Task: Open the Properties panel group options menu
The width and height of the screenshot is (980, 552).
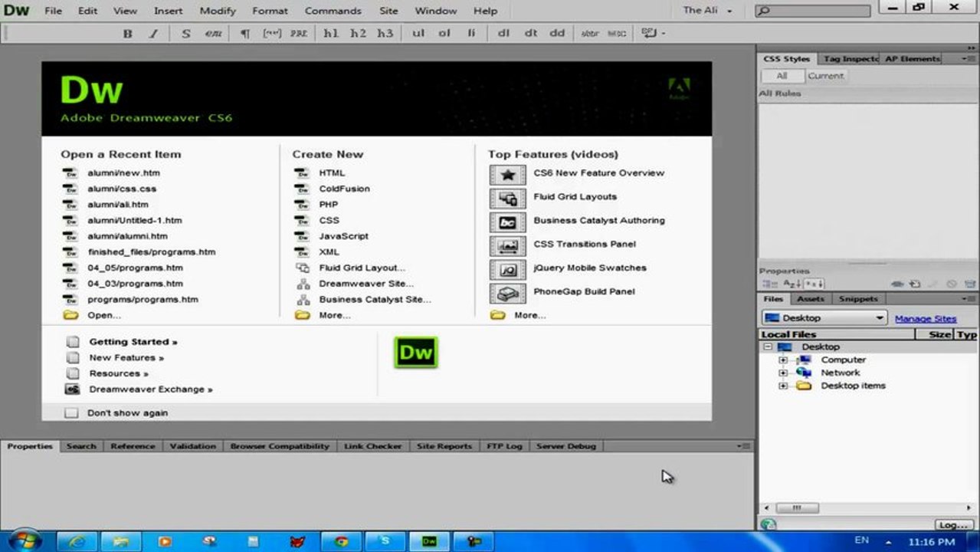Action: click(744, 445)
